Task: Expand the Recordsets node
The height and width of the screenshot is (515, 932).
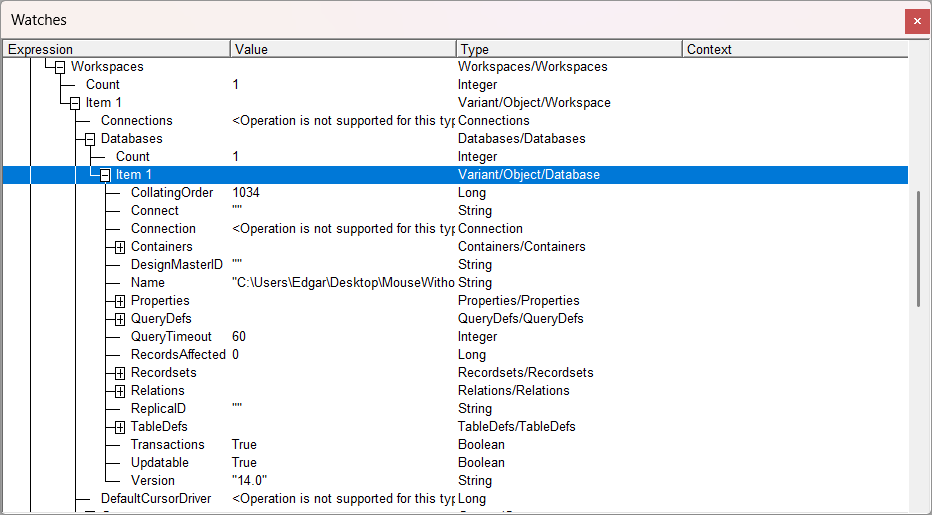Action: [x=119, y=373]
